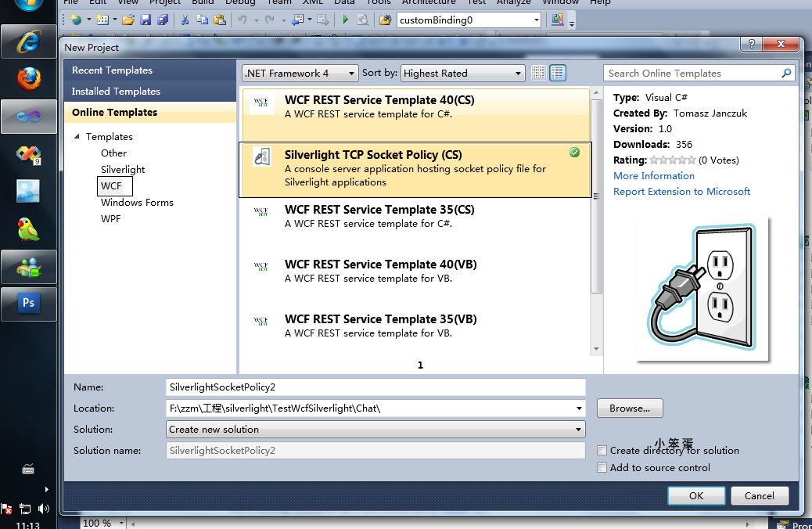Image resolution: width=812 pixels, height=529 pixels.
Task: Close the New Project dialog
Action: [781, 44]
